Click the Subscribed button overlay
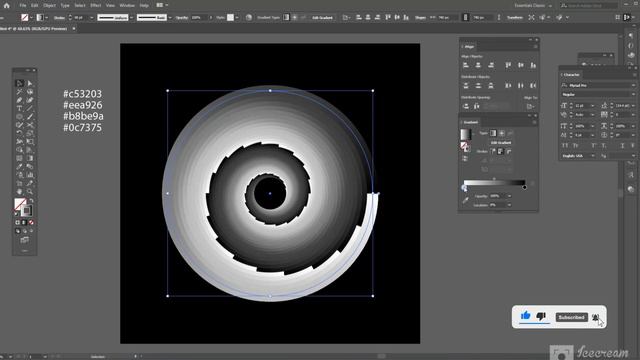This screenshot has width=640, height=360. point(571,317)
